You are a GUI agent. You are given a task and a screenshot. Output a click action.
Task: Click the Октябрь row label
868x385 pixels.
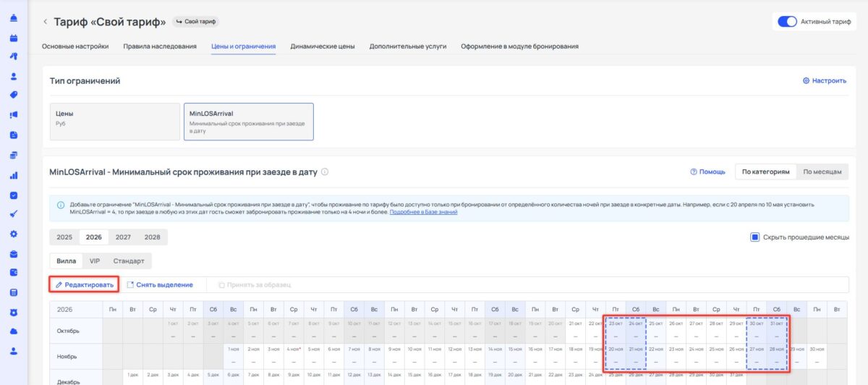click(x=67, y=331)
